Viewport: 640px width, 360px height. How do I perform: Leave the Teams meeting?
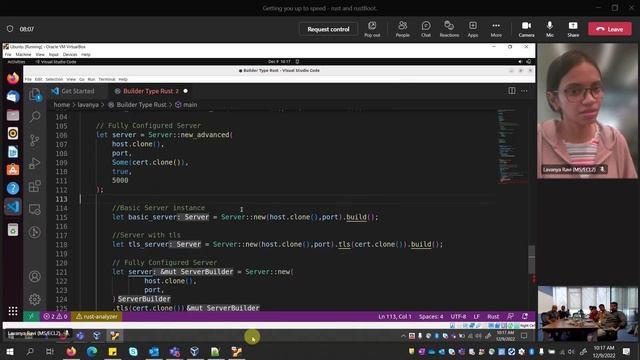pos(610,29)
